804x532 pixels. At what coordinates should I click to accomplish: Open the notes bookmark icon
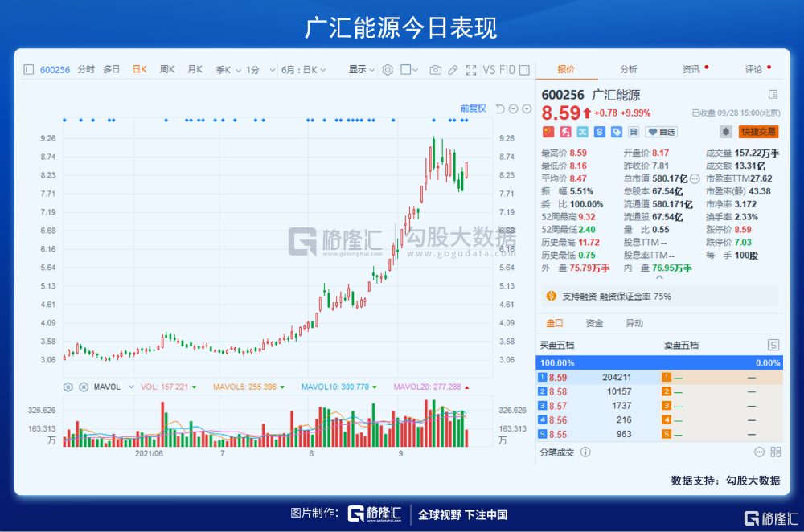634,133
